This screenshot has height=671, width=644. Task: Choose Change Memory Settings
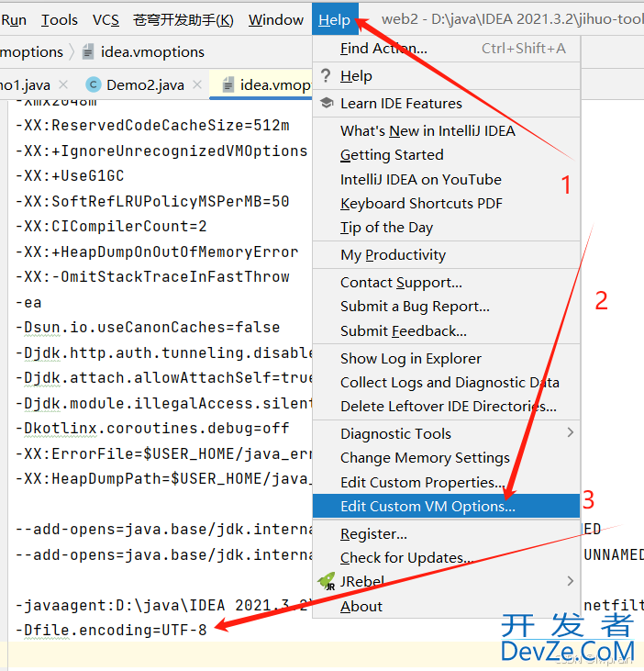coord(446,458)
